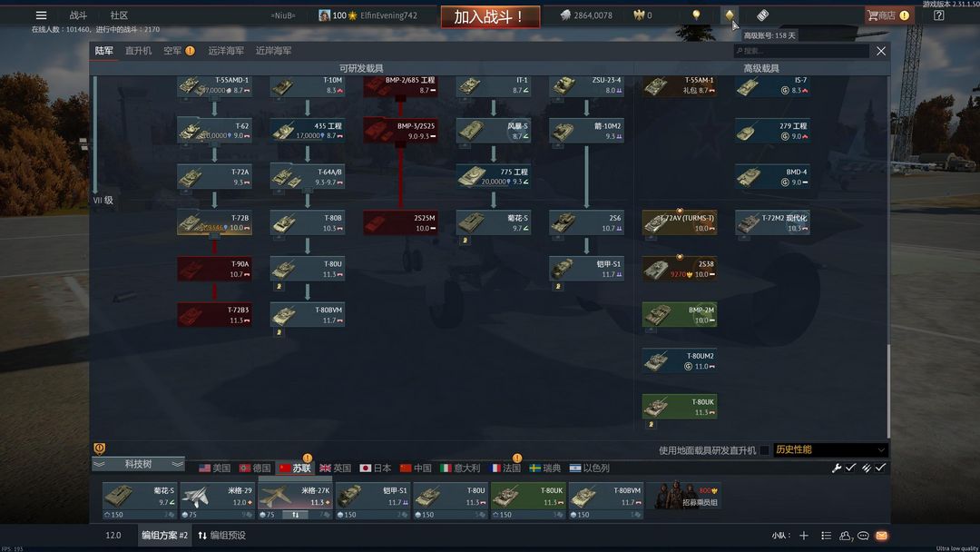Toggle the auto-refill ammo checkmark
The image size is (980, 552).
click(880, 468)
